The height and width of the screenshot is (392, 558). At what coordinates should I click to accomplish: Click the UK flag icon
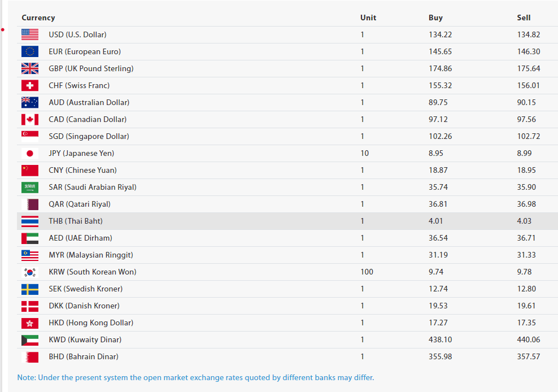(x=30, y=68)
